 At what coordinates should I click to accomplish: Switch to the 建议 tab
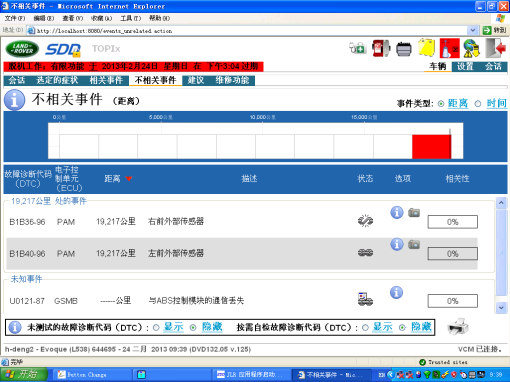pos(195,80)
